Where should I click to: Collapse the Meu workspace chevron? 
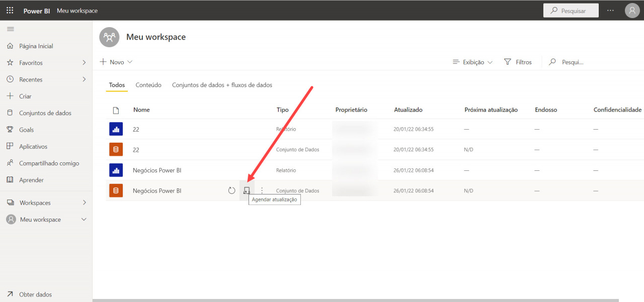(x=84, y=219)
